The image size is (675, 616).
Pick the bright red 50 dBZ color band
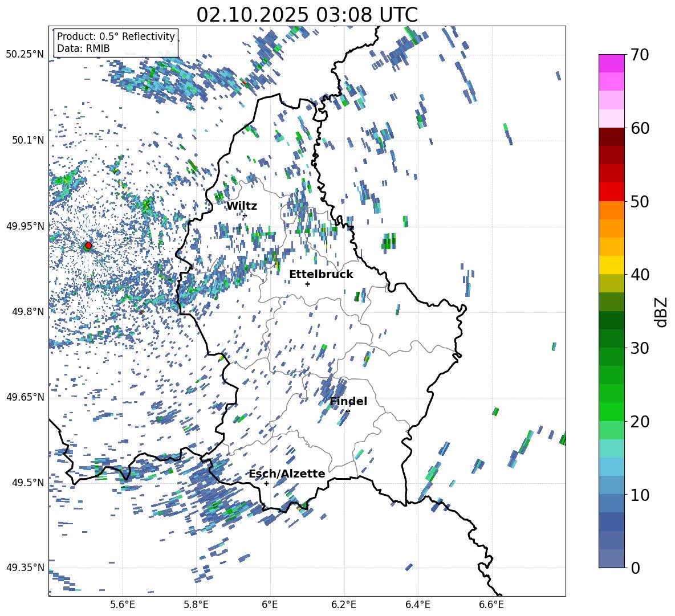611,192
